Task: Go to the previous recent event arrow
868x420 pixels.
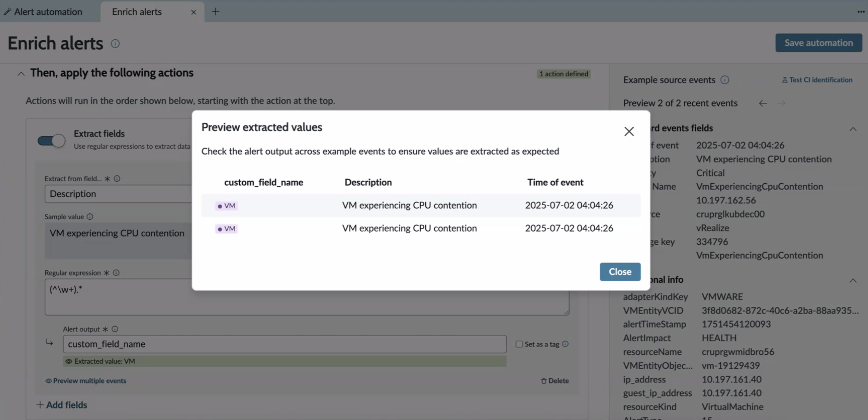Action: [x=763, y=103]
